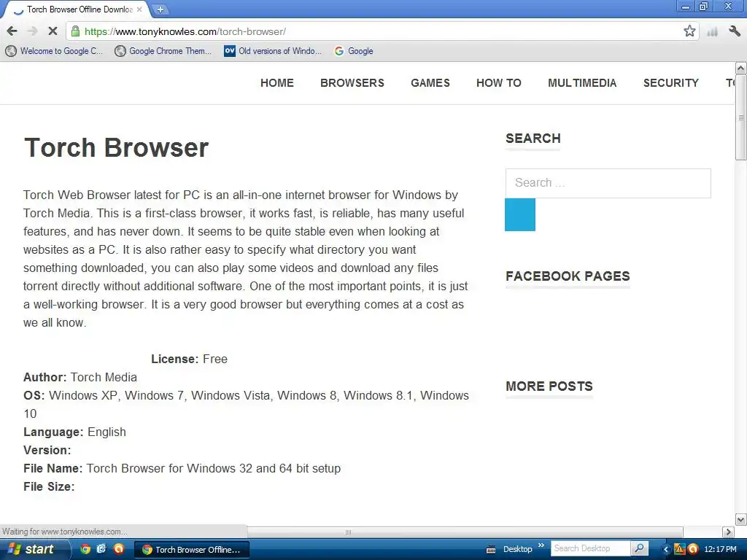Click the blue search submit button
The image size is (747, 560).
tap(519, 215)
